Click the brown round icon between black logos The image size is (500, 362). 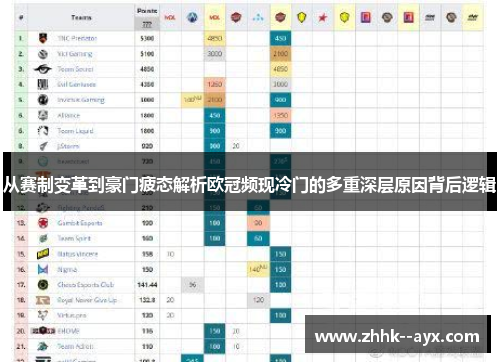[x=451, y=17]
